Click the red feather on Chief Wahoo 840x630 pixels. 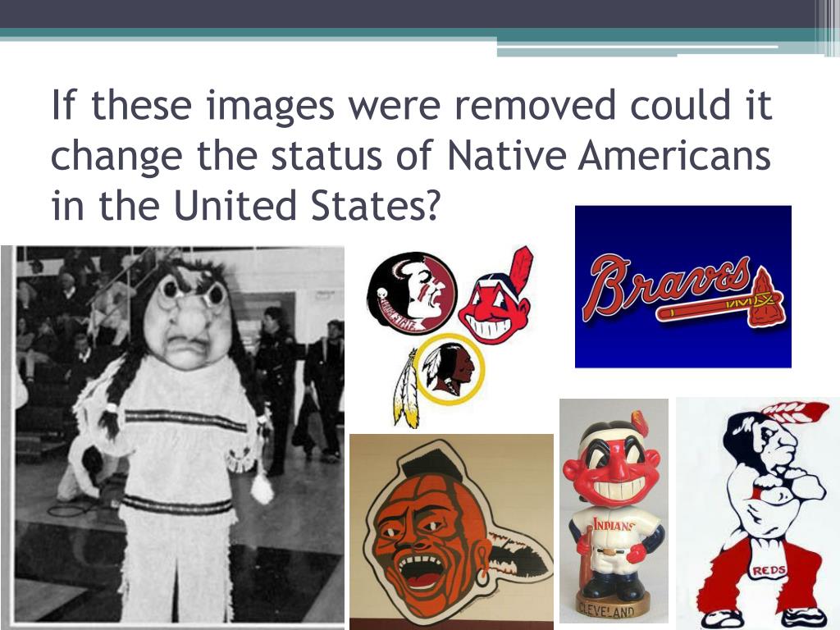[x=519, y=269]
